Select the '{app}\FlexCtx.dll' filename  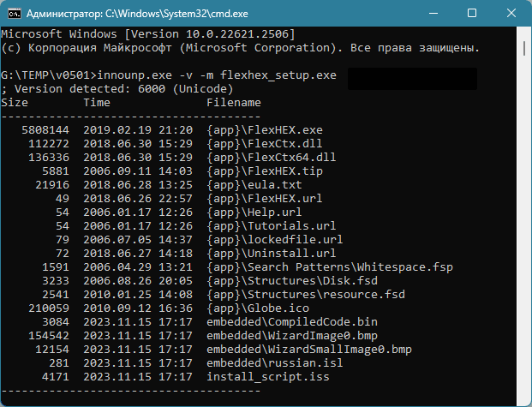tap(265, 144)
